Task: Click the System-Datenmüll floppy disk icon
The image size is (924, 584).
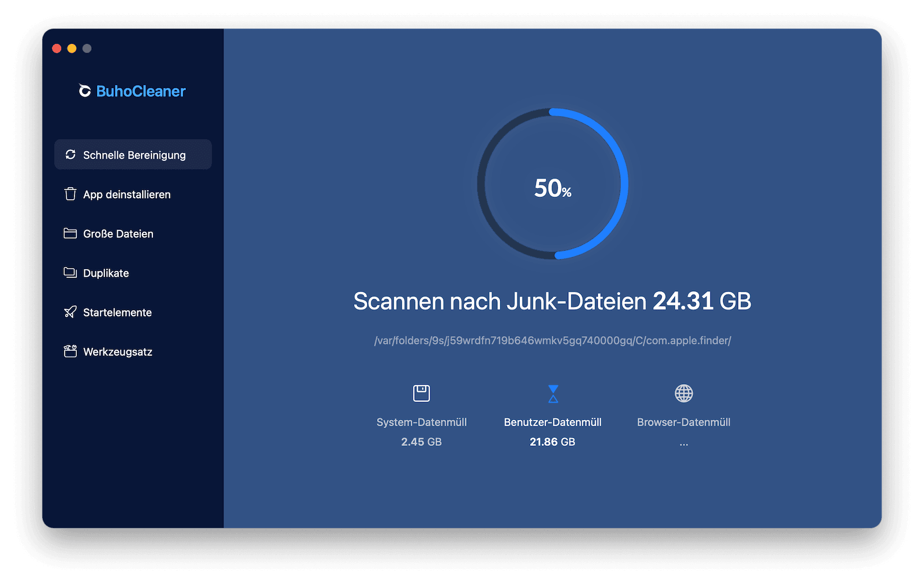Action: (x=421, y=394)
